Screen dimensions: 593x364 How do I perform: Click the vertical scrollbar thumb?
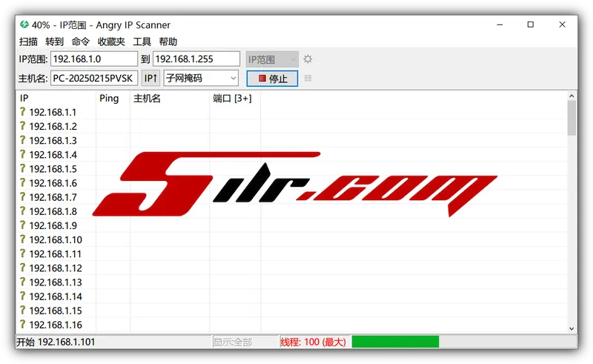(572, 118)
